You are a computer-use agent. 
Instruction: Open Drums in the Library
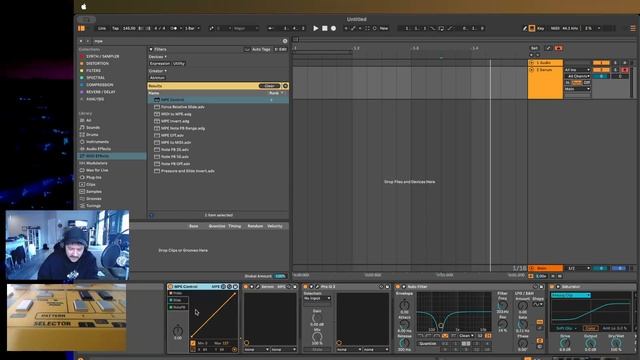pos(92,135)
